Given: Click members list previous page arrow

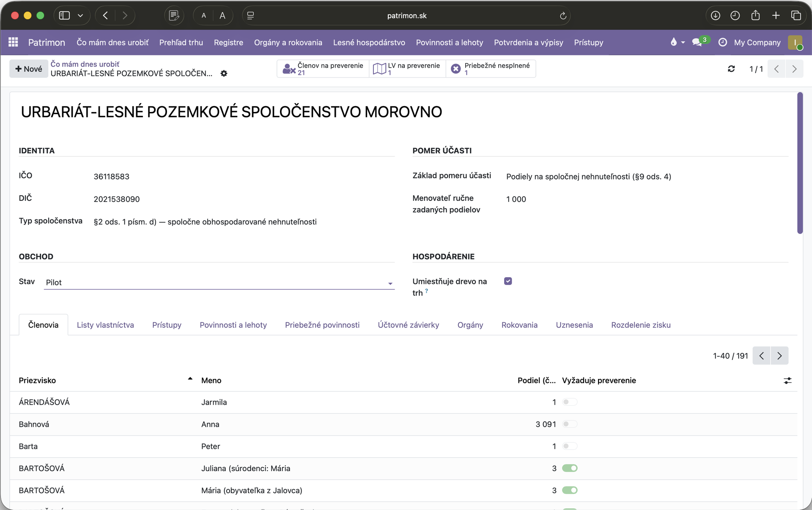Looking at the screenshot, I should point(762,356).
